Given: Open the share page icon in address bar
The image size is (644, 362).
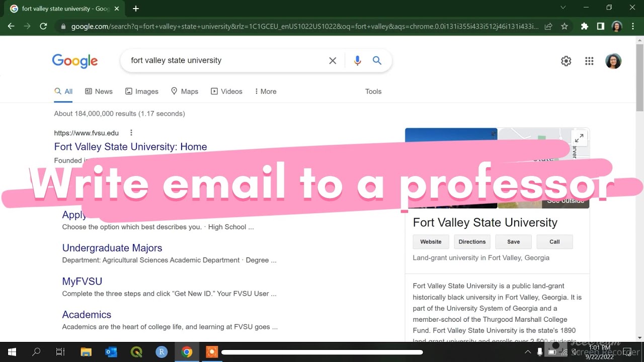Looking at the screenshot, I should coord(548,26).
